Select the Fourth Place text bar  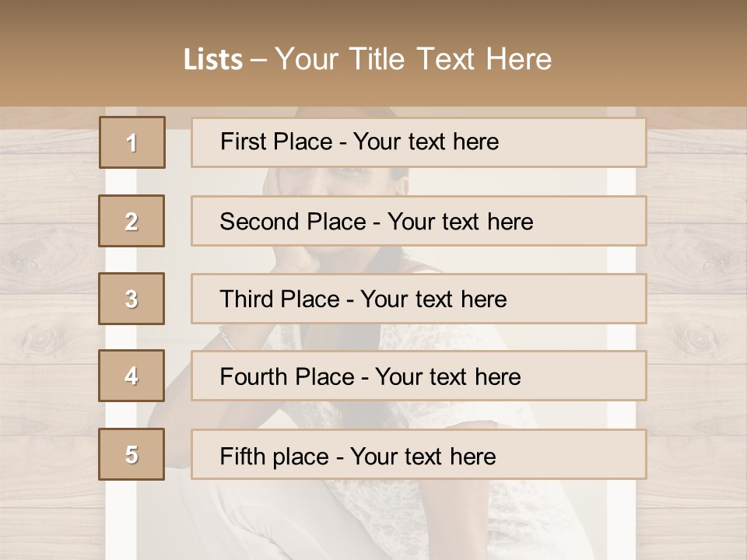point(419,376)
